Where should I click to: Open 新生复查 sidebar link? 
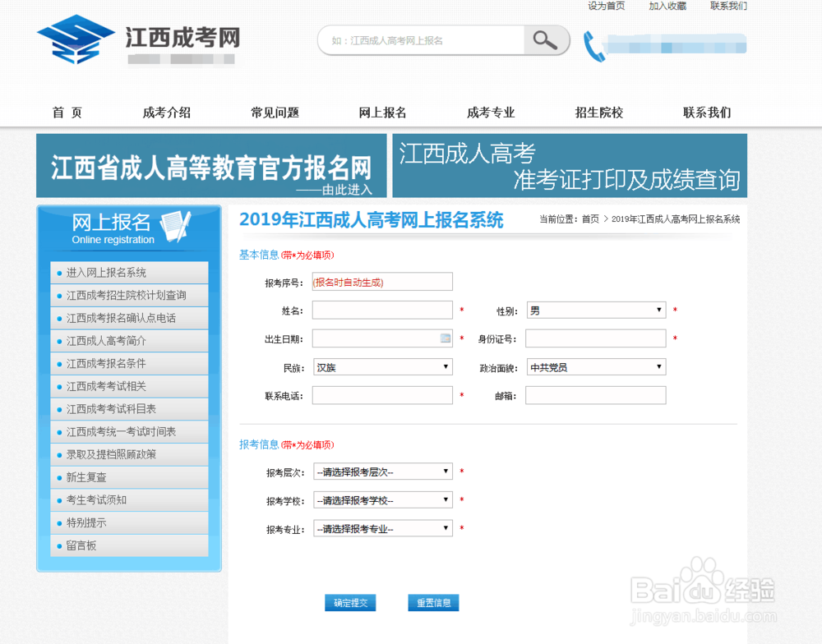129,477
